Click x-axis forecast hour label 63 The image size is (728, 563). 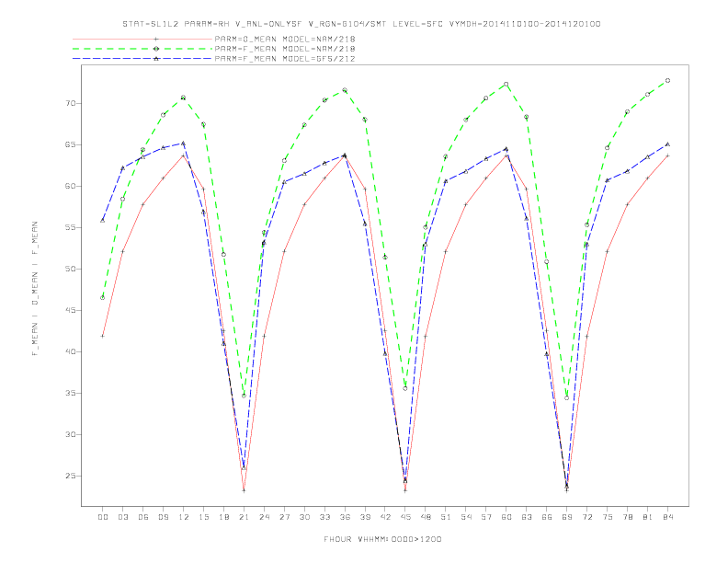coord(527,517)
